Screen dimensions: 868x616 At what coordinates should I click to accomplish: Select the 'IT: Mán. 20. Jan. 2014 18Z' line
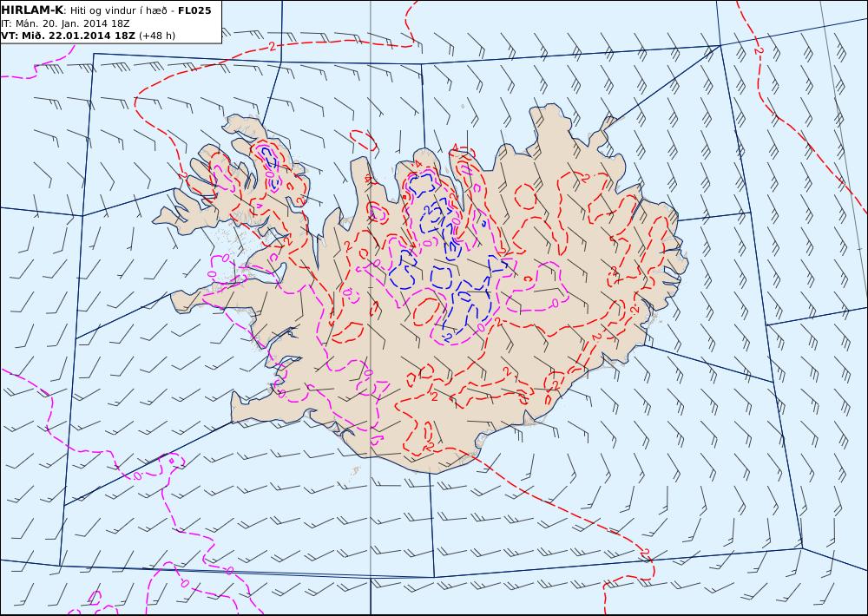click(x=65, y=23)
